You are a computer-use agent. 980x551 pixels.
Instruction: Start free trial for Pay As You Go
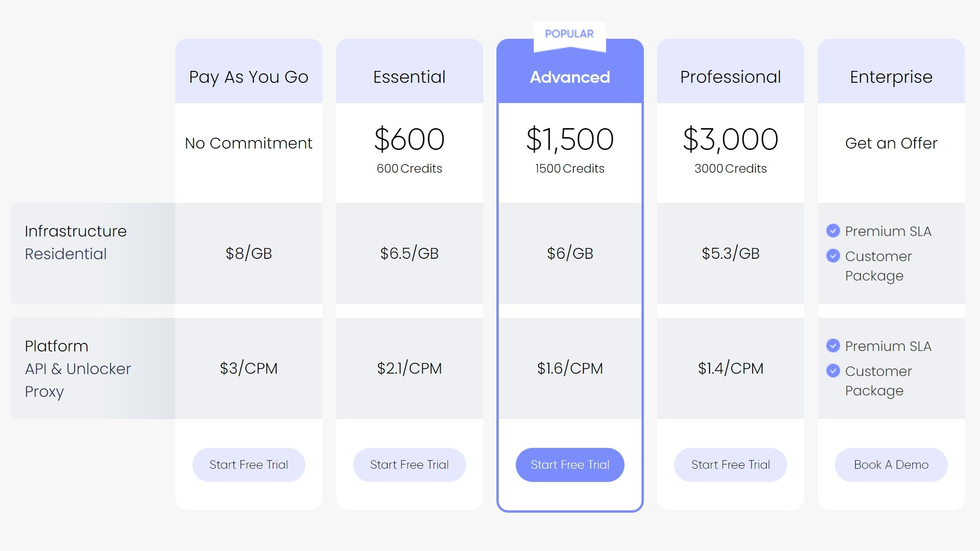[249, 464]
